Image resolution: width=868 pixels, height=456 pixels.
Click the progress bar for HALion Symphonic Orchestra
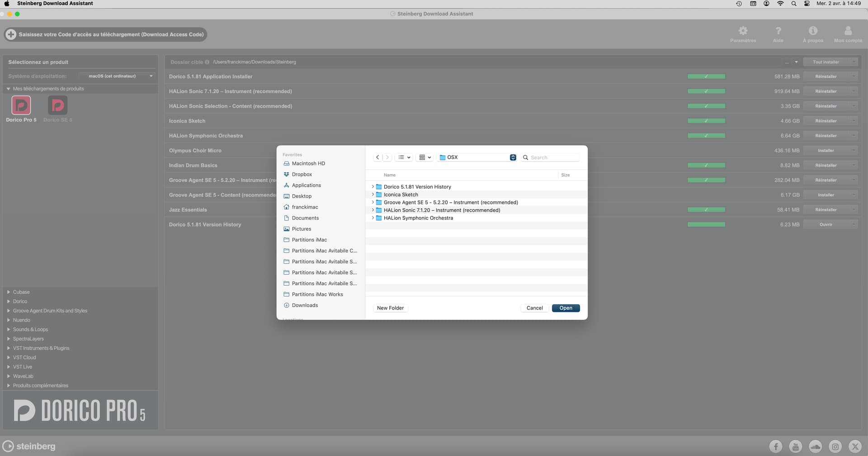pyautogui.click(x=706, y=136)
